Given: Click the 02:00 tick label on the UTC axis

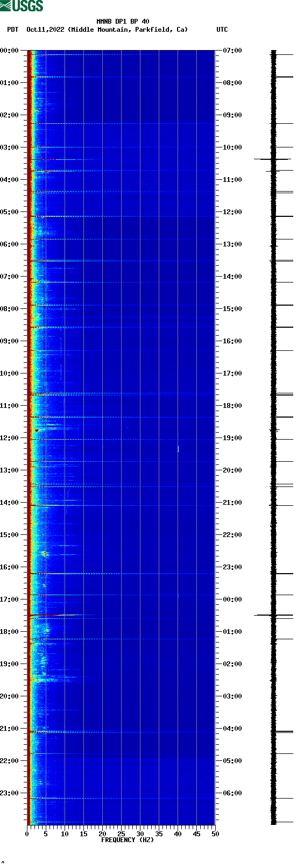Looking at the screenshot, I should pos(232,664).
